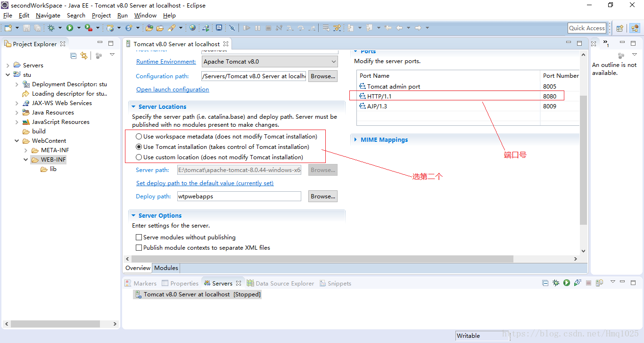Click Browse button next to Configuration path
Viewport: 644px width, 343px height.
323,76
